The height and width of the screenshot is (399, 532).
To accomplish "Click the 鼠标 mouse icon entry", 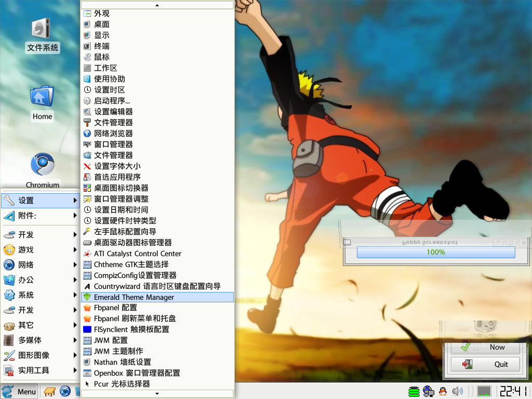I will pyautogui.click(x=87, y=57).
